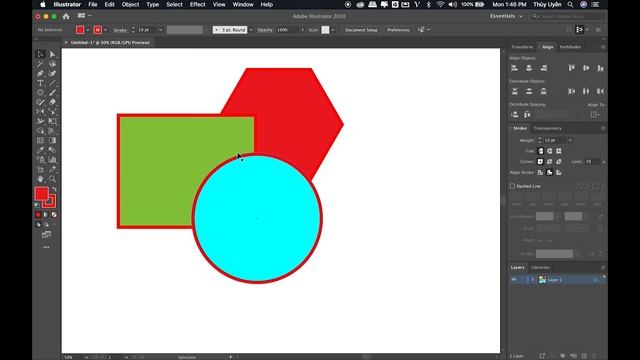This screenshot has width=640, height=360.
Task: Choose Butt Cap stroke option
Action: click(x=540, y=151)
